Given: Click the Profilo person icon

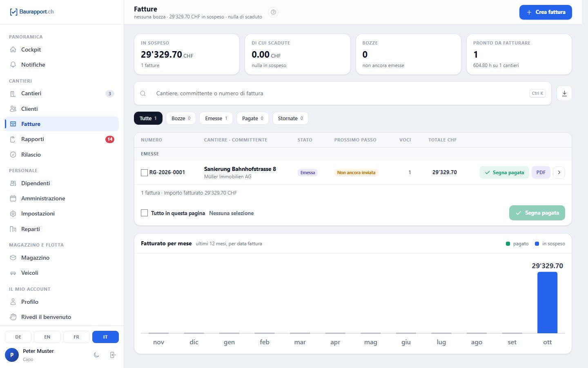Looking at the screenshot, I should 13,302.
